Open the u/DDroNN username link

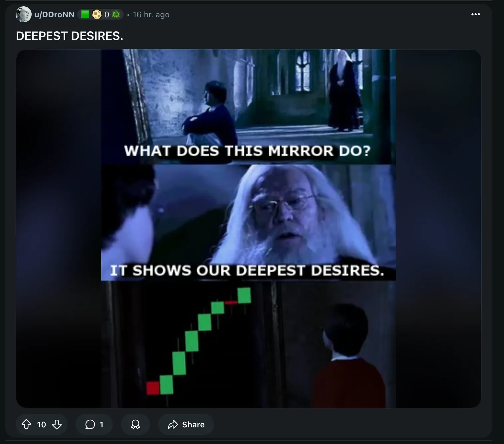[54, 15]
